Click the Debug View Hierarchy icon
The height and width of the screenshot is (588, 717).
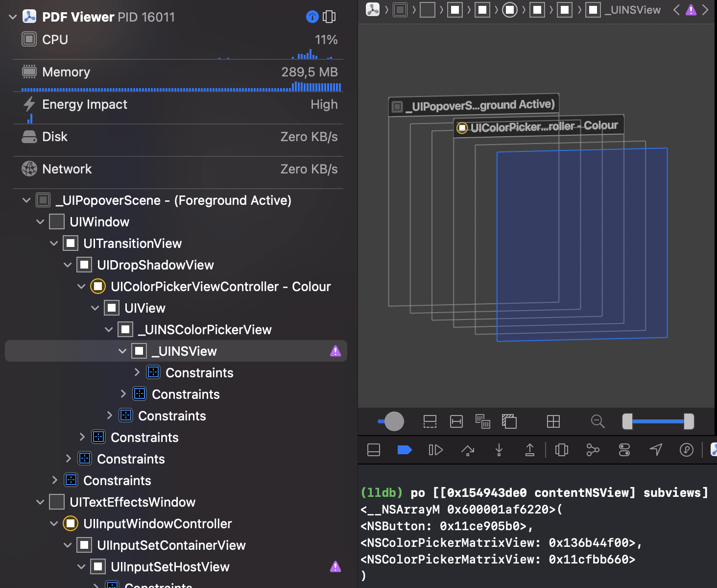(x=561, y=450)
